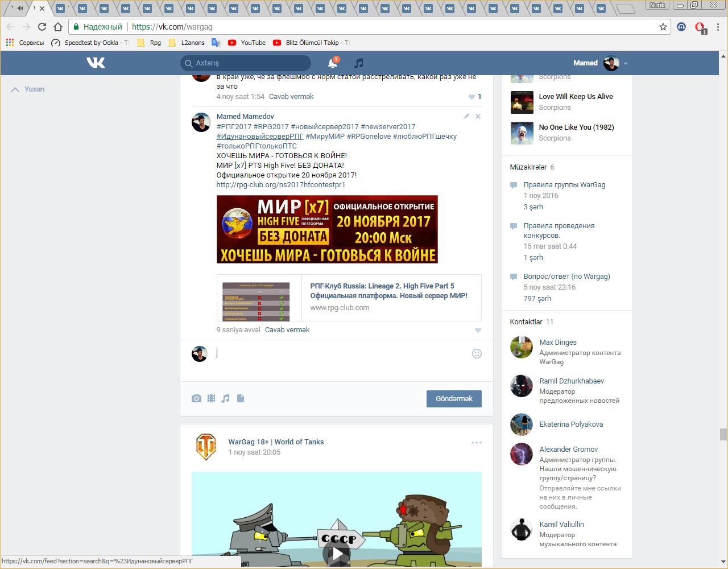The image size is (728, 569).
Task: Bookmark this page with the star
Action: click(663, 27)
